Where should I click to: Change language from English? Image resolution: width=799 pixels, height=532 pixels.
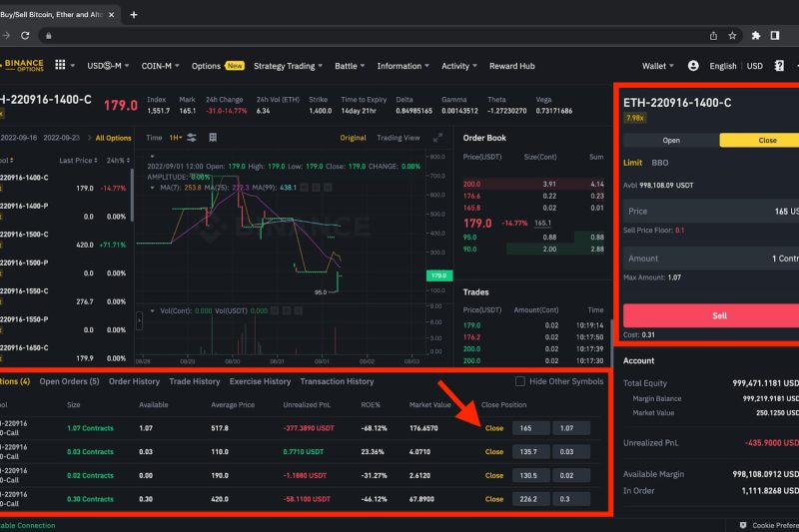point(722,66)
